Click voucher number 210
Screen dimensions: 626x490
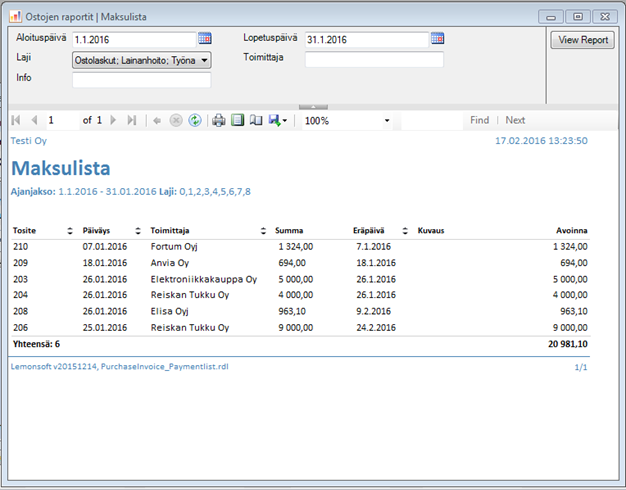pyautogui.click(x=20, y=247)
